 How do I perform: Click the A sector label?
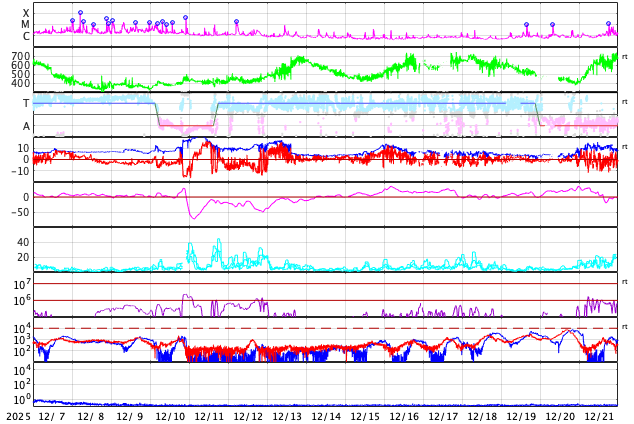pyautogui.click(x=26, y=126)
